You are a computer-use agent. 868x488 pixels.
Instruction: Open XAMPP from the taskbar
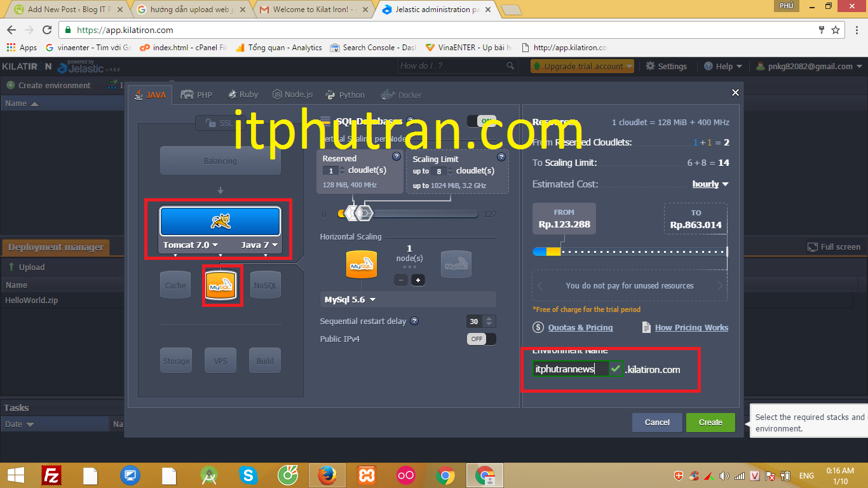[367, 475]
